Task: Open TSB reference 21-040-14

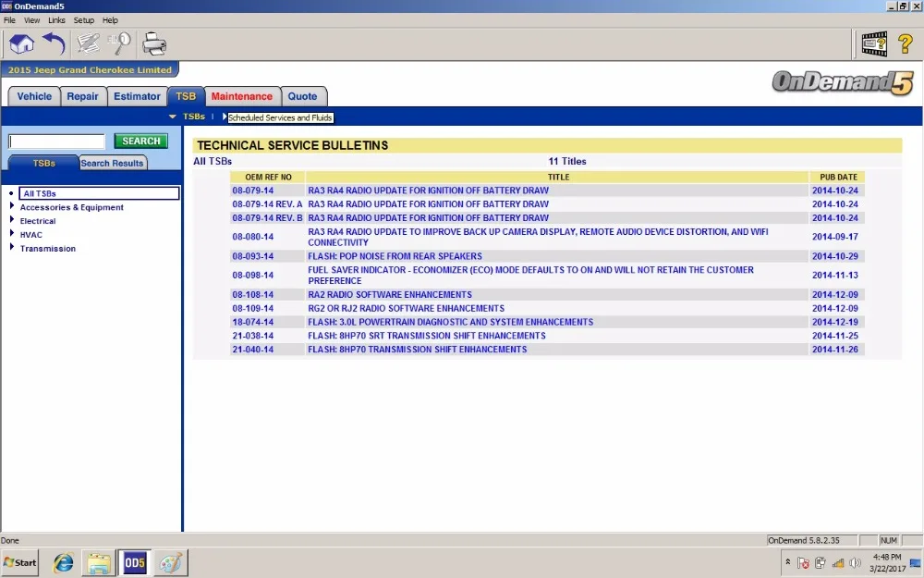Action: (253, 350)
